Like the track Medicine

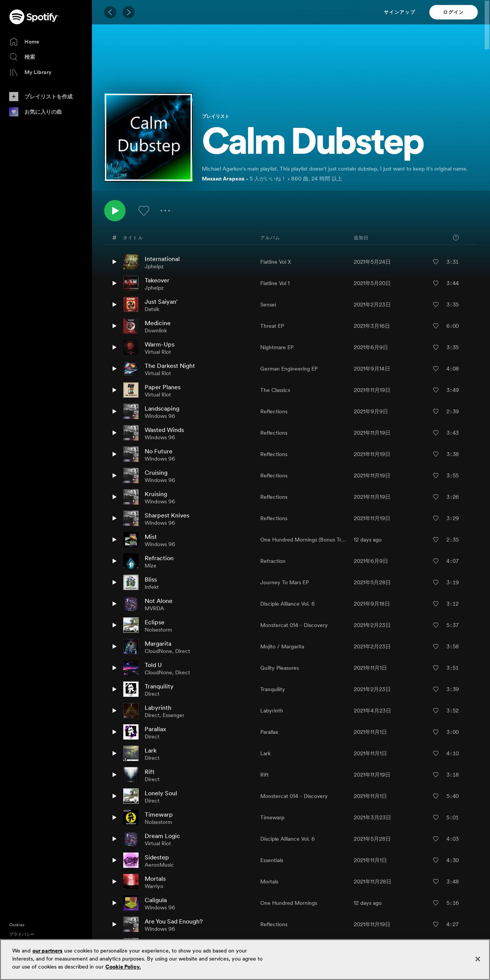(x=436, y=326)
